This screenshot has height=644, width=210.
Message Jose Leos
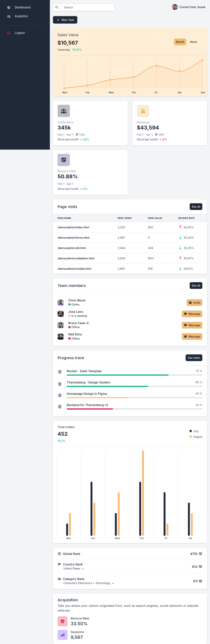tap(192, 314)
